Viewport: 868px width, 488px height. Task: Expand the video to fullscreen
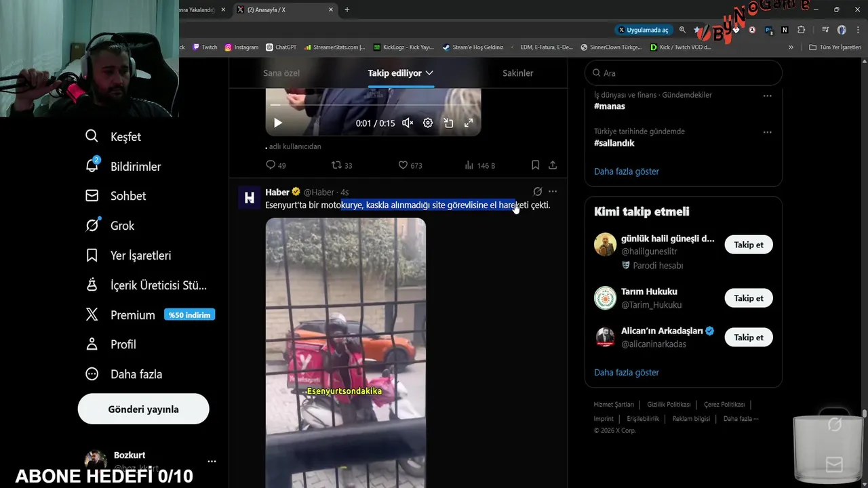tap(469, 123)
